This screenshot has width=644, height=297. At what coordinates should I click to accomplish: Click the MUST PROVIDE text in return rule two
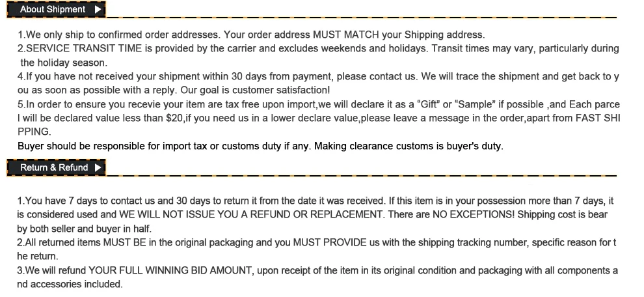click(x=329, y=242)
